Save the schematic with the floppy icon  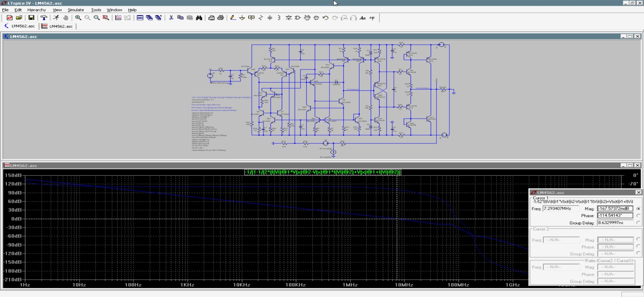31,18
